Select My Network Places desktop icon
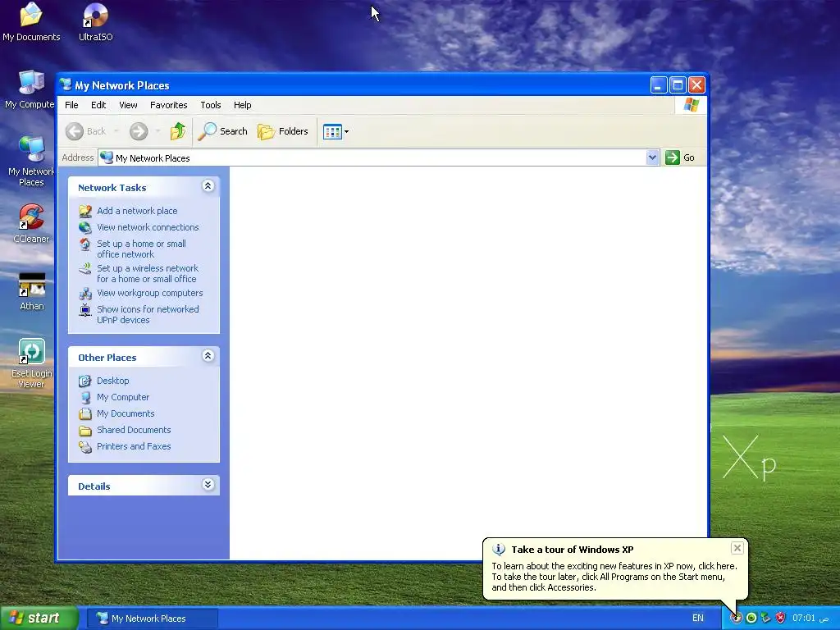The height and width of the screenshot is (630, 840). [x=31, y=161]
